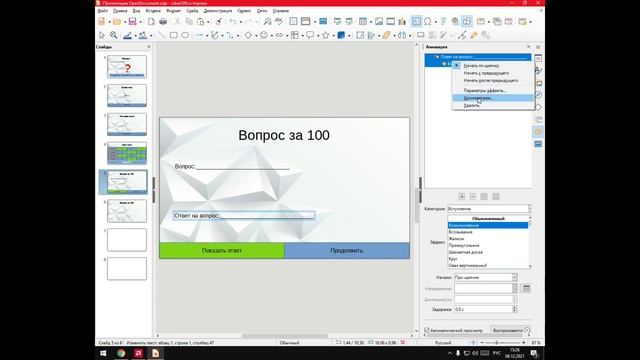Open sidebar Properties deck icon
This screenshot has height=360, width=640.
coord(538,58)
